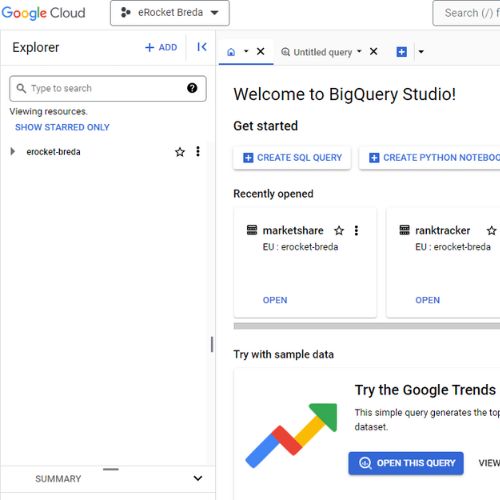Viewport: 500px width, 500px height.
Task: Focus the Type to search field
Action: (x=108, y=88)
